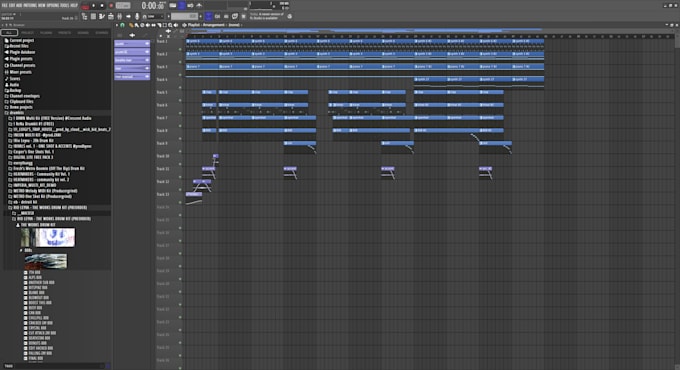The width and height of the screenshot is (680, 370).
Task: Open Plugin database in browser
Action: click(x=20, y=52)
